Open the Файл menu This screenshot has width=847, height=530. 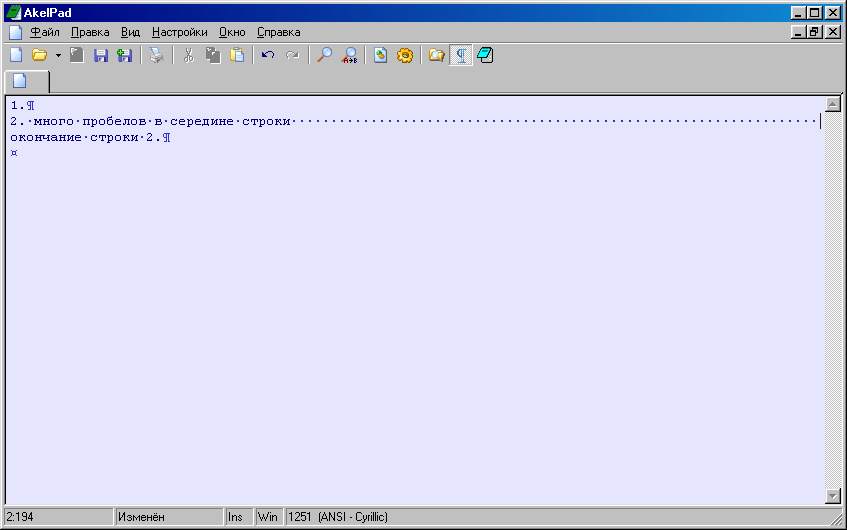tap(44, 32)
